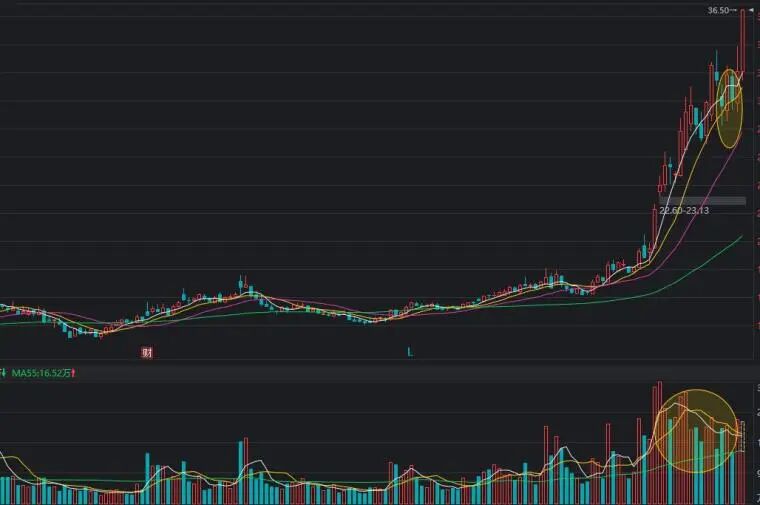Screen dimensions: 760x505
Task: Click the MA55:16.52万 volume indicator label
Action: pyautogui.click(x=41, y=373)
